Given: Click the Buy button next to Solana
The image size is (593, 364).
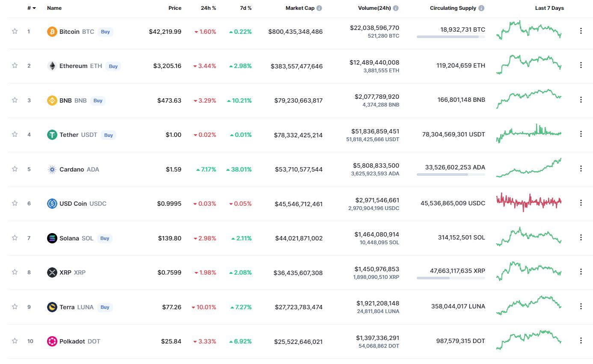Looking at the screenshot, I should point(105,238).
